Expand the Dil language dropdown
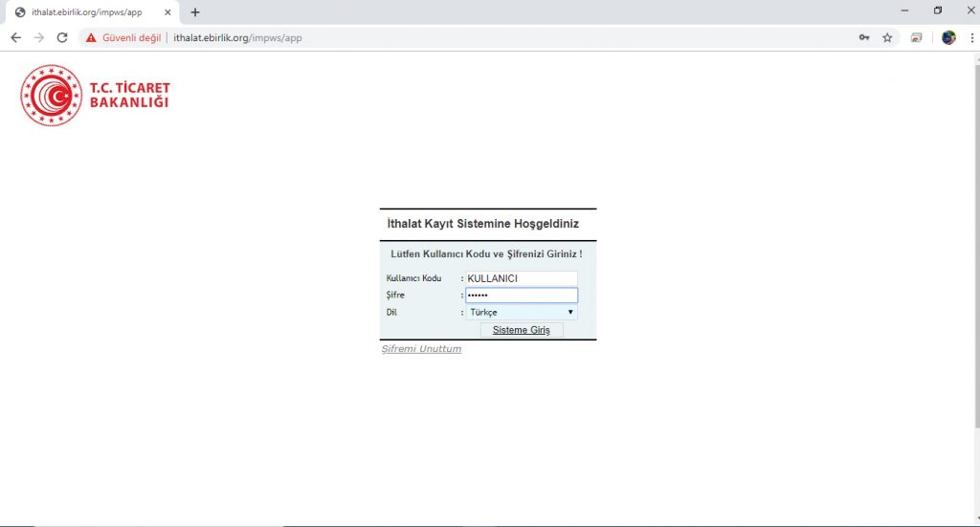Viewport: 980px width, 527px height. click(522, 312)
